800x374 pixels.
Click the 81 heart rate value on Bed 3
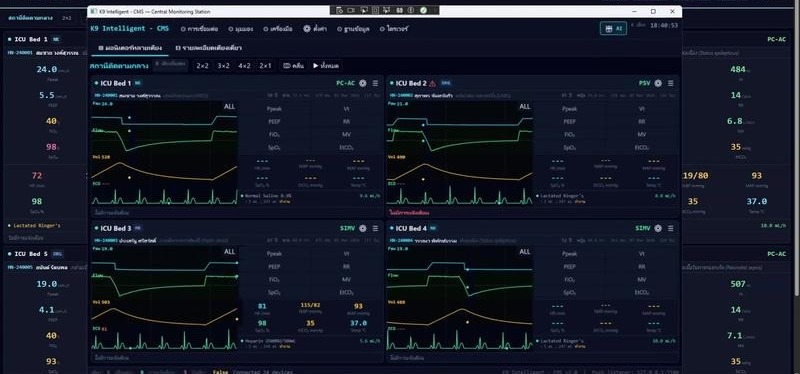[262, 306]
